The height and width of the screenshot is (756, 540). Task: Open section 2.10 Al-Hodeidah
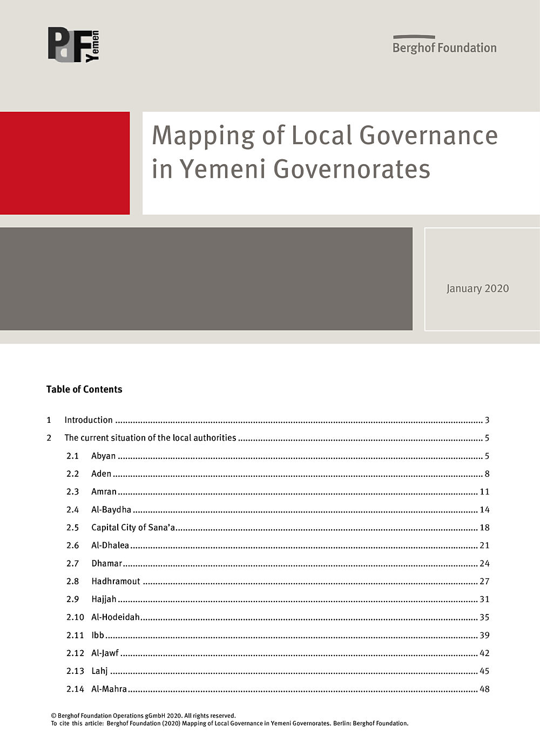point(278,617)
